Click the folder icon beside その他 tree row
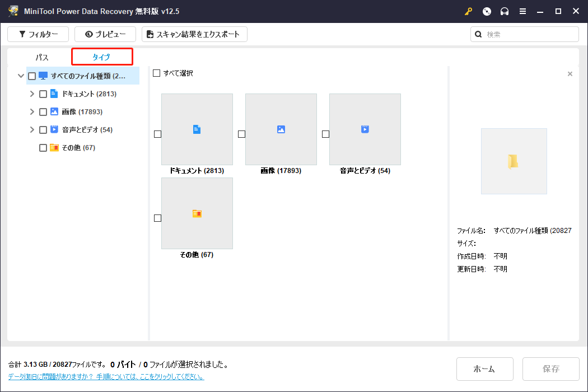 54,147
